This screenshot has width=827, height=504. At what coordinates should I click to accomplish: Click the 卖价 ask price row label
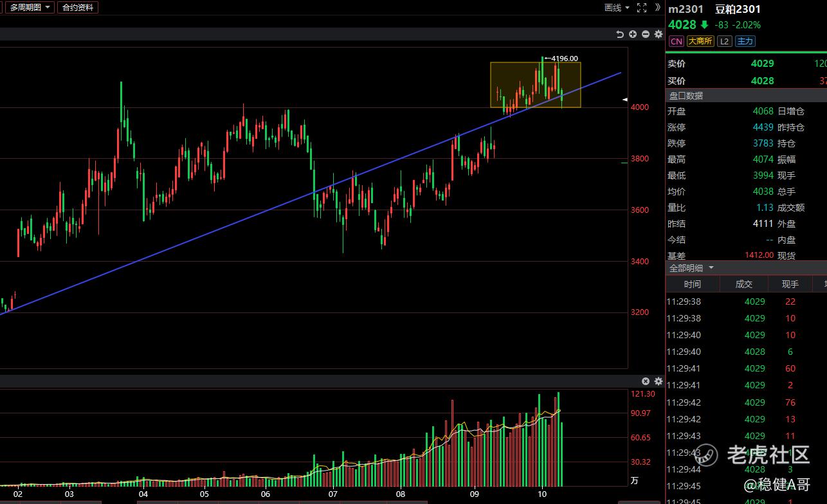click(677, 64)
